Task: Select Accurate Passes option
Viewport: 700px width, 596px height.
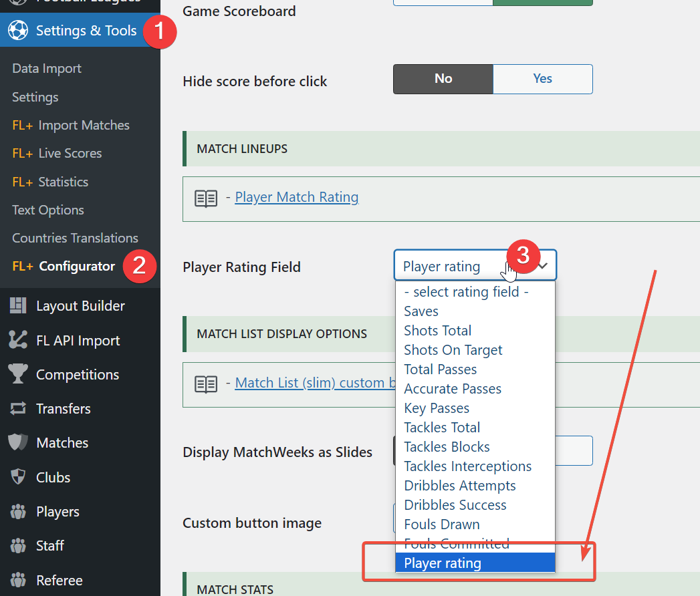Action: point(475,389)
